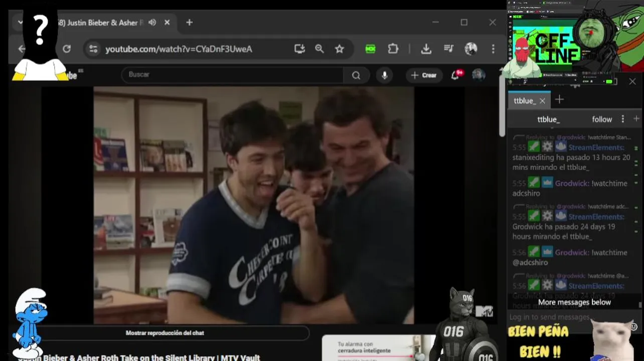Click Grodwick name in 5:55 watchtime adcshiro message
The width and height of the screenshot is (644, 361).
pyautogui.click(x=572, y=184)
